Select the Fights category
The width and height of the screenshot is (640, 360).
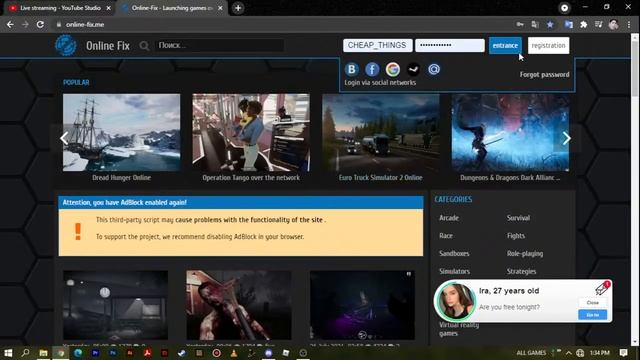click(516, 236)
